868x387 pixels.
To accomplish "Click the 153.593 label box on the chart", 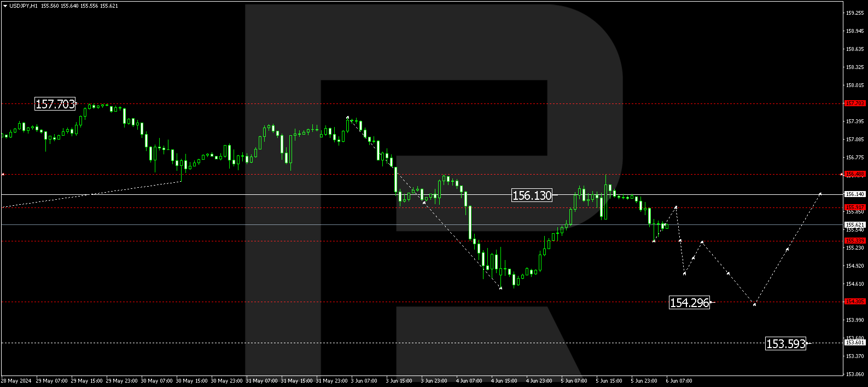I will click(785, 344).
